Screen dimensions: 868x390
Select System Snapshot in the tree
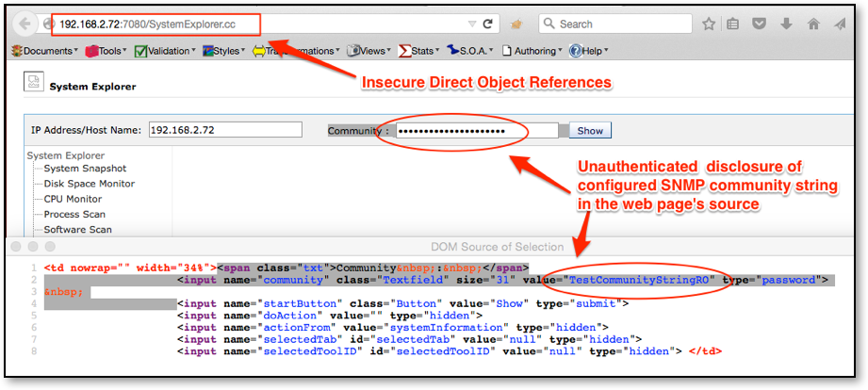click(78, 169)
